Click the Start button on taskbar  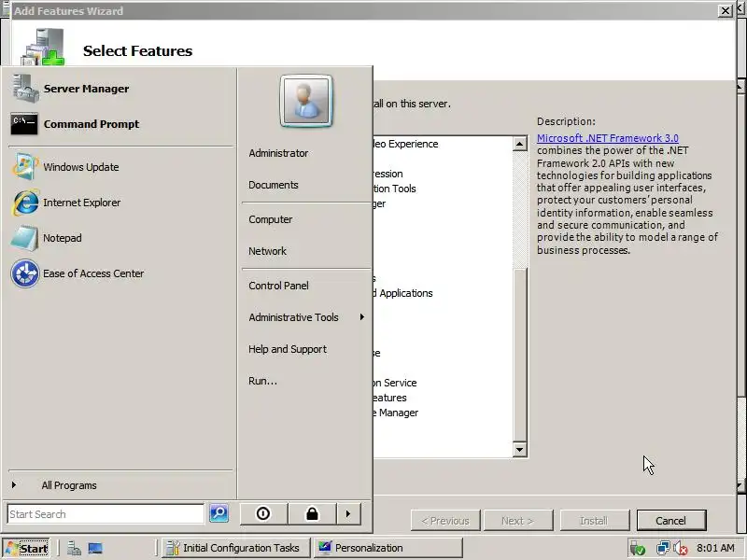[26, 548]
